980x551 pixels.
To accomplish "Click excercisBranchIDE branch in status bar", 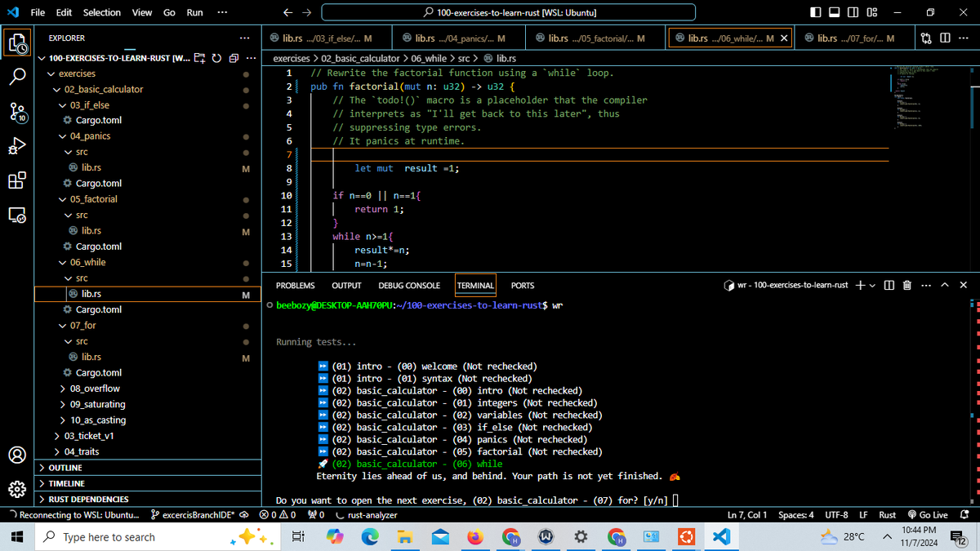I will pyautogui.click(x=194, y=515).
